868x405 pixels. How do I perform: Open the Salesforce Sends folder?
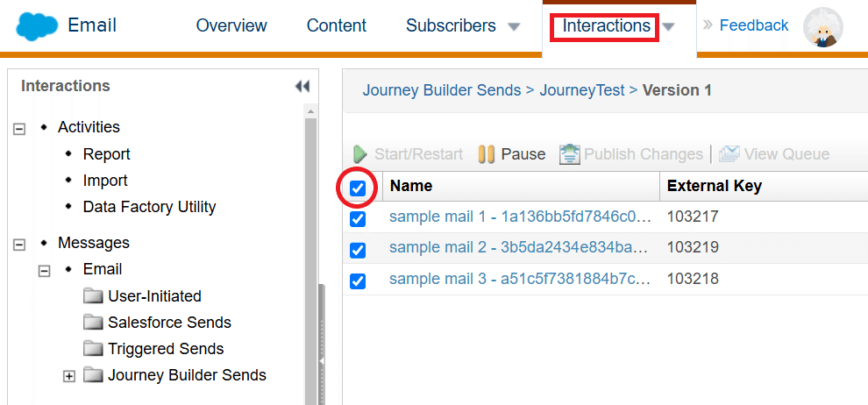coord(157,322)
